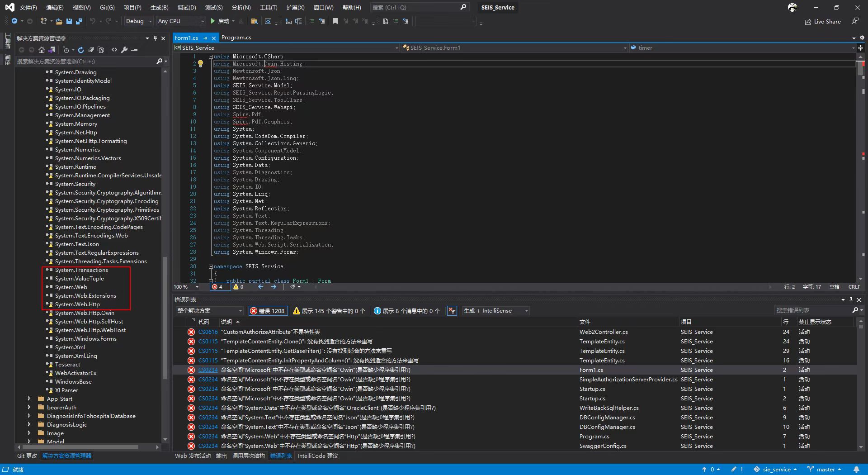Toggle the 145 warnings filter button
Viewport: 868px width, 475px height.
[329, 311]
